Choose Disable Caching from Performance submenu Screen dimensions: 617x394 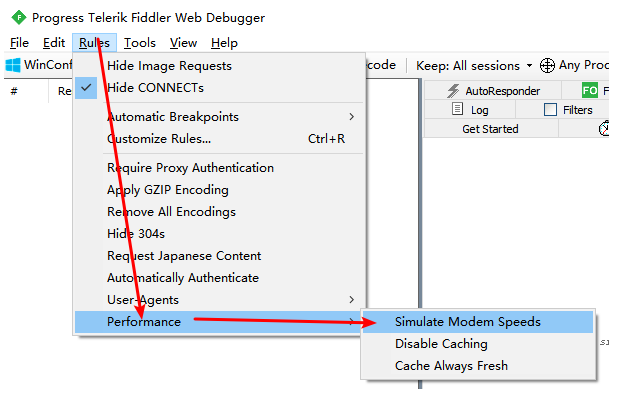478,344
